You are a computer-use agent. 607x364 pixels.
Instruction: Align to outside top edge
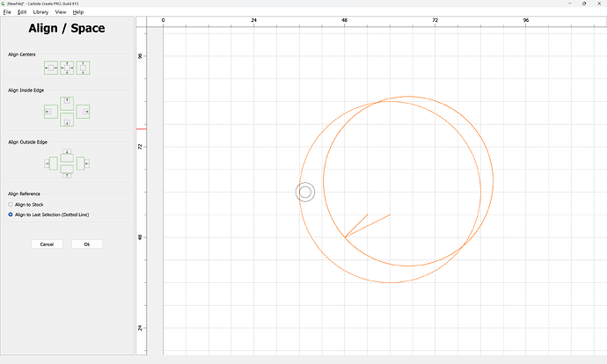67,155
